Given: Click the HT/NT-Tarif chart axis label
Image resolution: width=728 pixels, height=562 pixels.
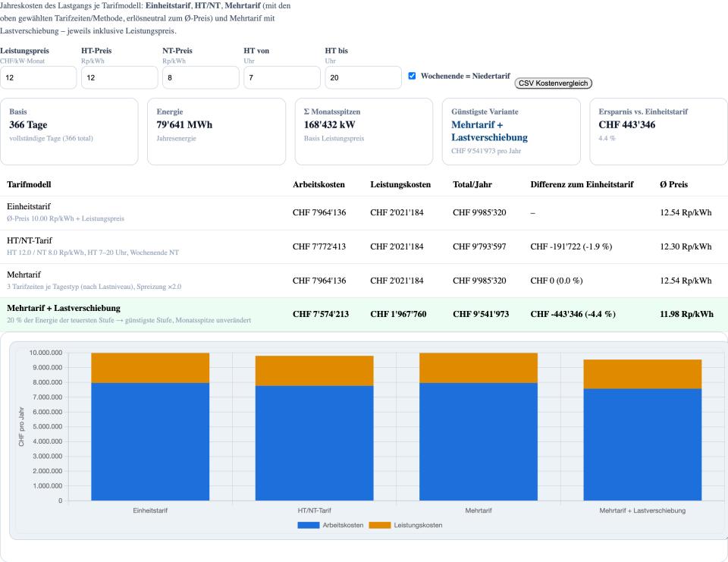Looking at the screenshot, I should (314, 510).
